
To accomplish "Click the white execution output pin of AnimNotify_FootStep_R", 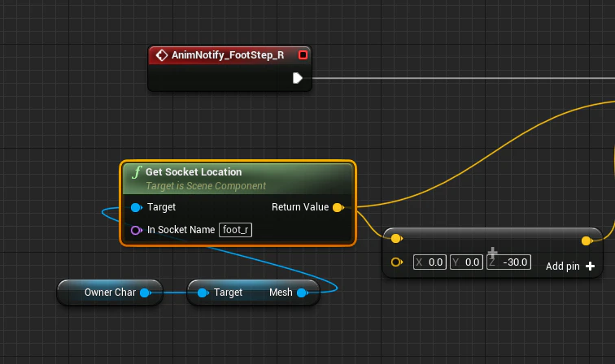I will coord(298,78).
